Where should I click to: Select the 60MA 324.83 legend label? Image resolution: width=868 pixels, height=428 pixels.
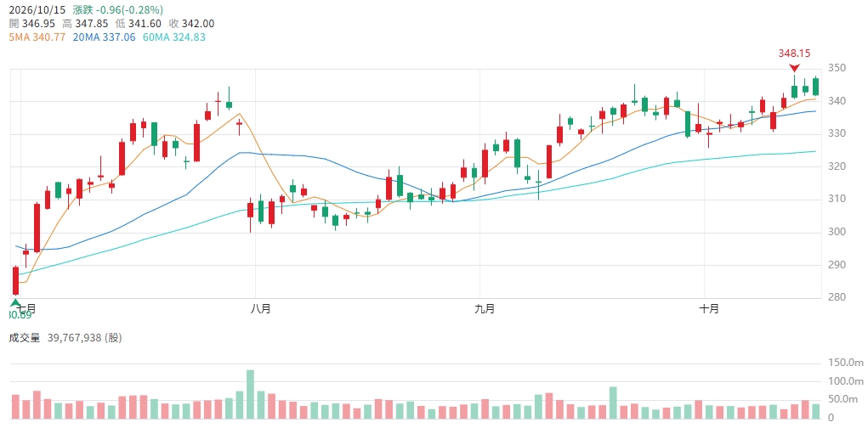173,37
